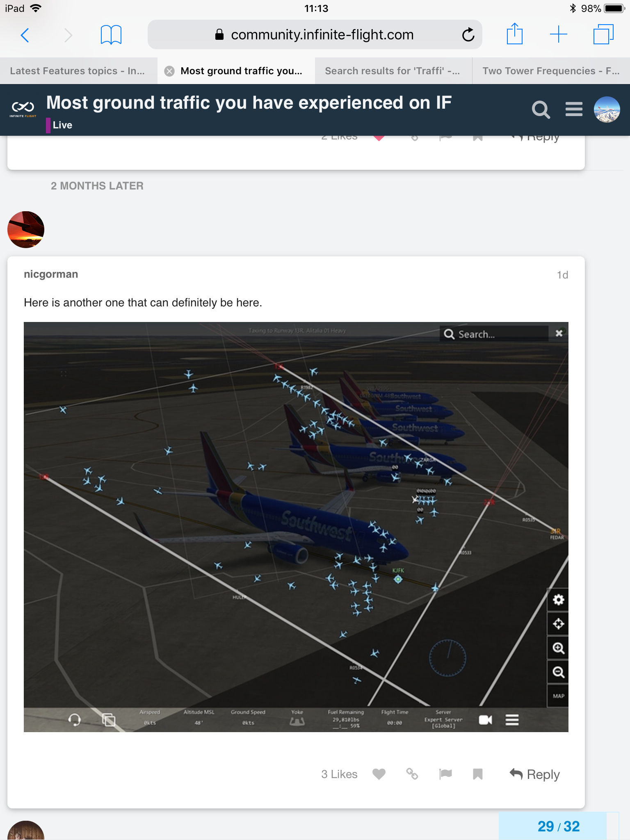The height and width of the screenshot is (840, 630).
Task: Reload the page with the refresh icon
Action: pyautogui.click(x=468, y=35)
